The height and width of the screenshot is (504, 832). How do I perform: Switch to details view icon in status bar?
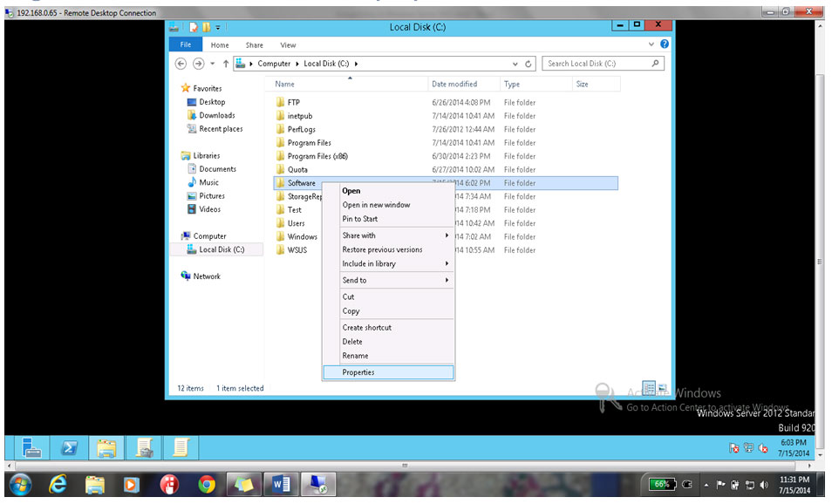(648, 388)
